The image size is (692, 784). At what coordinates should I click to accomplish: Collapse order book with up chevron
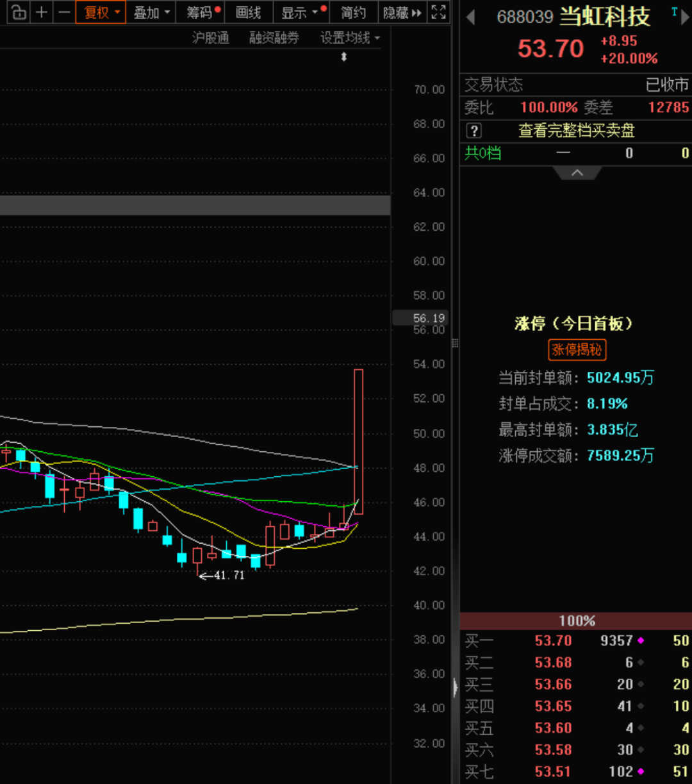point(577,173)
